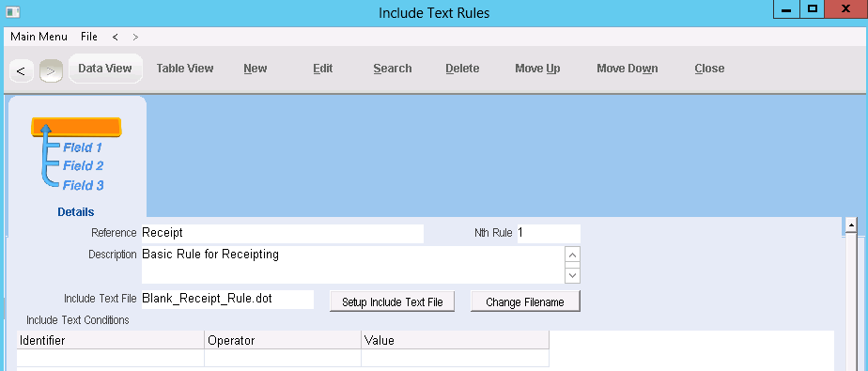Click the menu bar previous record arrow
The height and width of the screenshot is (371, 868).
(116, 38)
